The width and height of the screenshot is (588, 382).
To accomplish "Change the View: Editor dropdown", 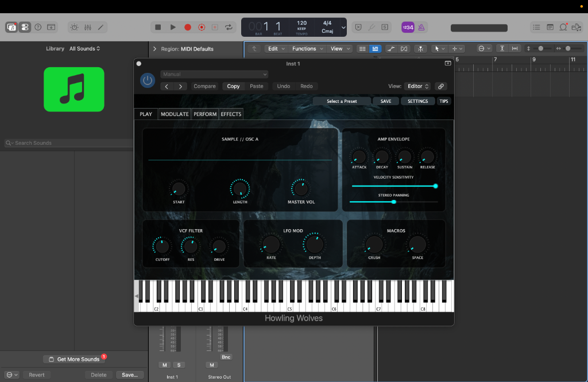I will pyautogui.click(x=417, y=86).
